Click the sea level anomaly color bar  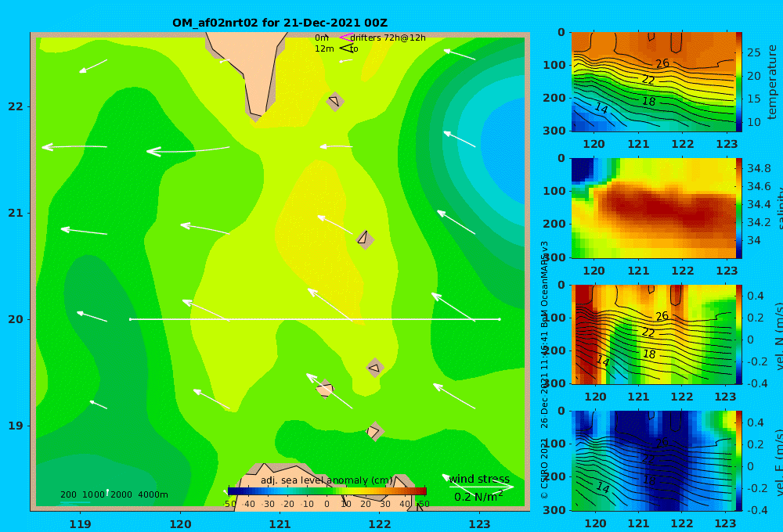pos(327,491)
